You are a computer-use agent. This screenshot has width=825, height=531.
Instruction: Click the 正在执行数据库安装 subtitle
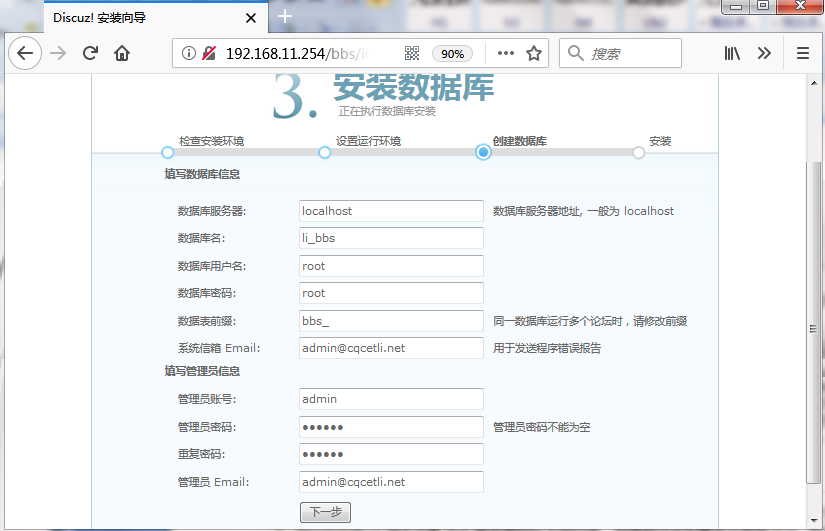coord(387,111)
